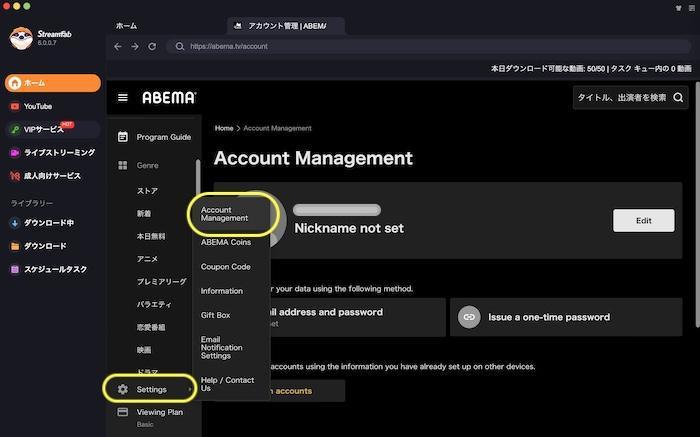Viewport: 700px width, 437px height.
Task: Click the Home breadcrumb link
Action: (224, 128)
